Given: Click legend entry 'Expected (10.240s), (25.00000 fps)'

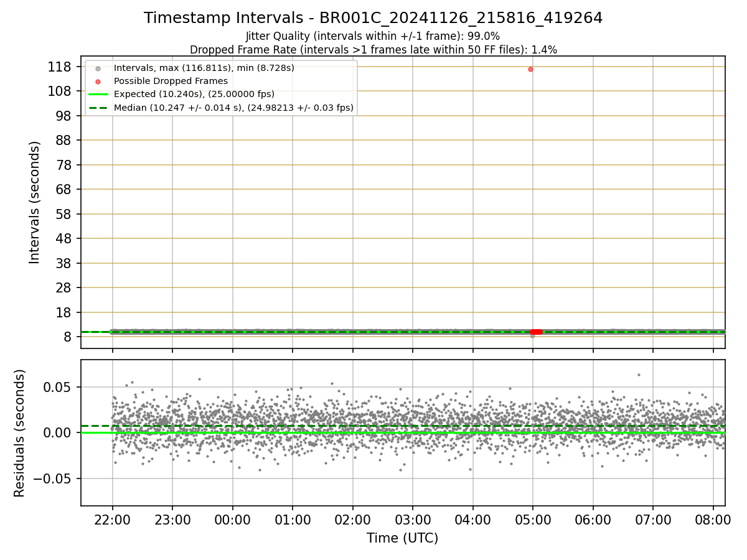Looking at the screenshot, I should [194, 94].
